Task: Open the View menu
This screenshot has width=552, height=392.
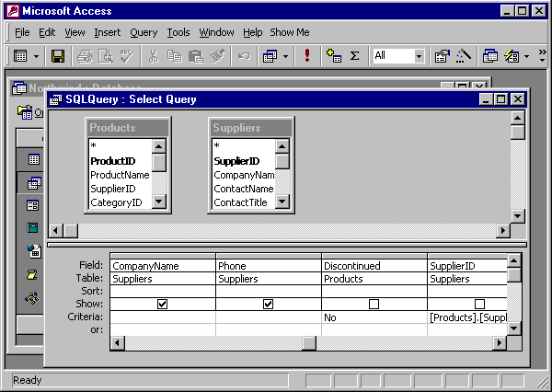Action: point(75,32)
